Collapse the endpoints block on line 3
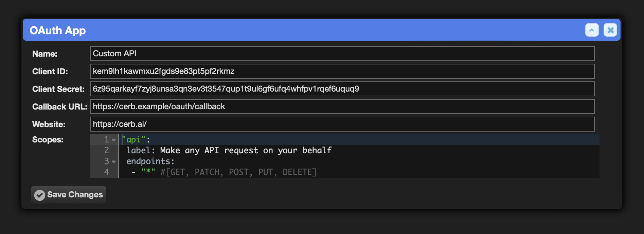Image resolution: width=644 pixels, height=234 pixels. click(114, 161)
